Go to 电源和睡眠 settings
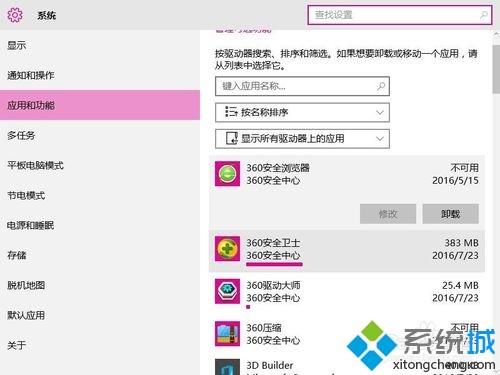Screen dimensions: 500x375 pyautogui.click(x=100, y=225)
